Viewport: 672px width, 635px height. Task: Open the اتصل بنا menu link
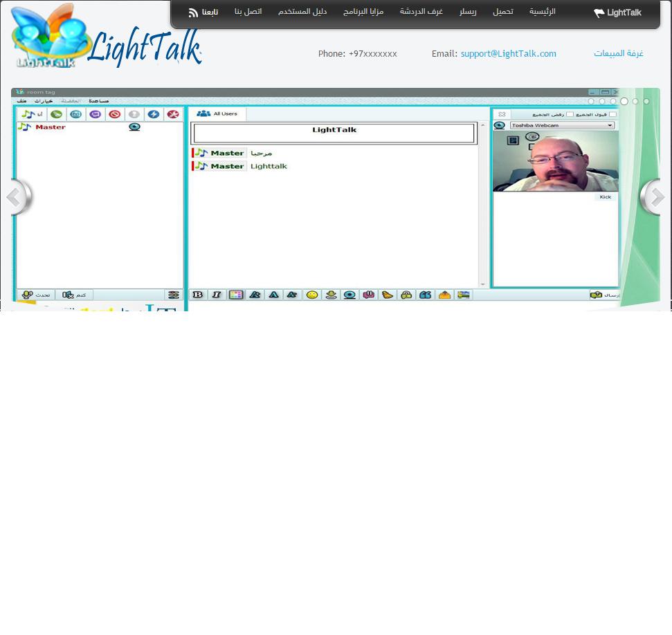(x=248, y=12)
